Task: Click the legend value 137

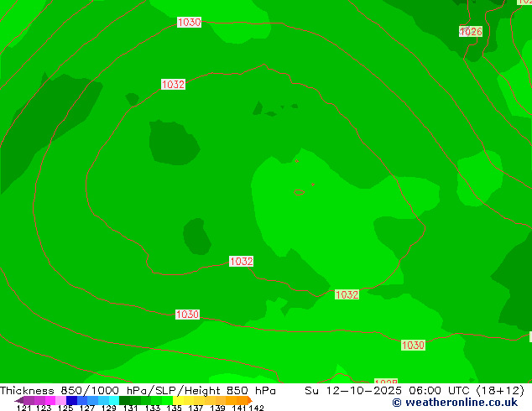Action: [196, 408]
